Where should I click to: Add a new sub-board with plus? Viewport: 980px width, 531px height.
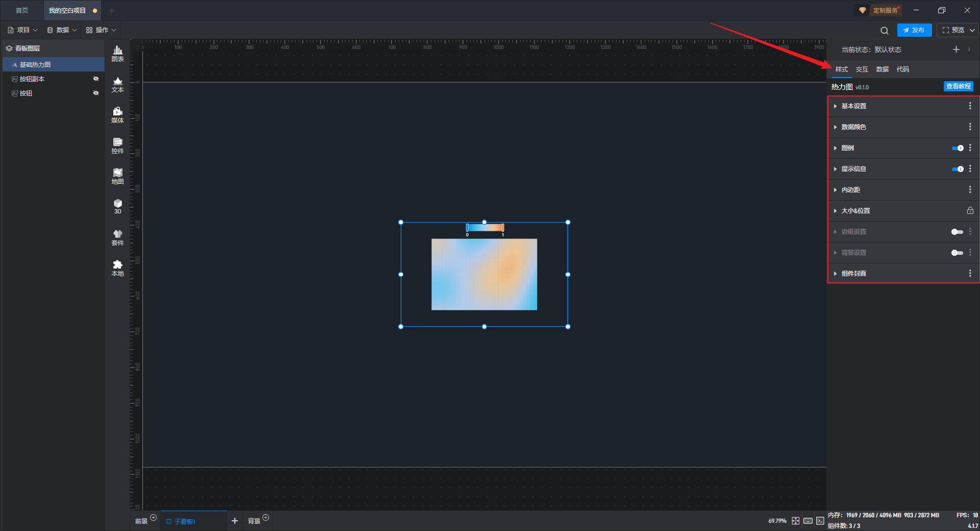click(235, 521)
